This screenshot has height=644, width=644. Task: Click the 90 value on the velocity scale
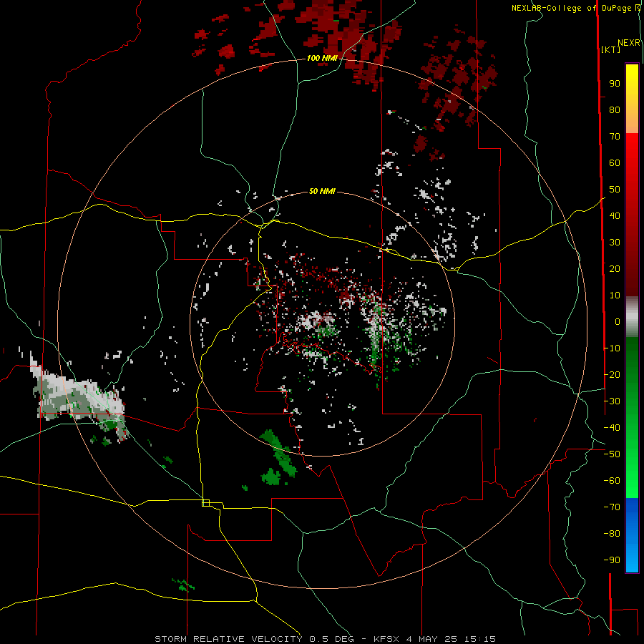[615, 84]
